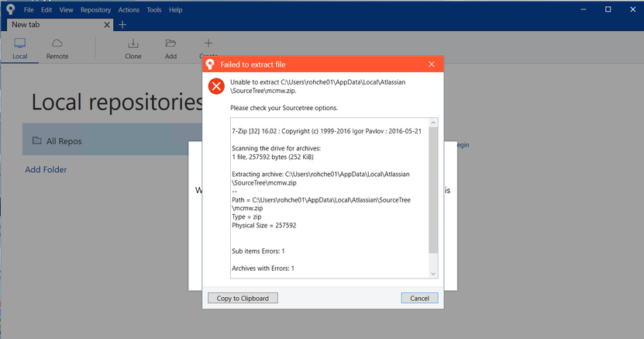Open the Repository menu

click(x=95, y=10)
